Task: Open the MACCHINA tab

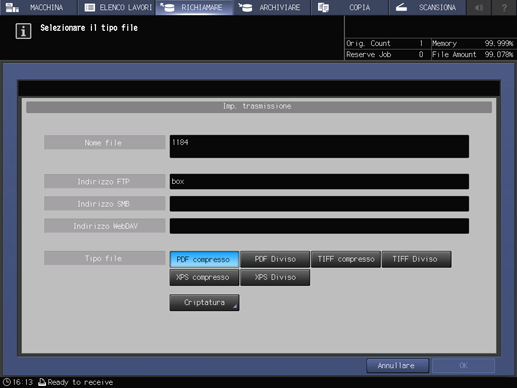Action: pyautogui.click(x=38, y=7)
